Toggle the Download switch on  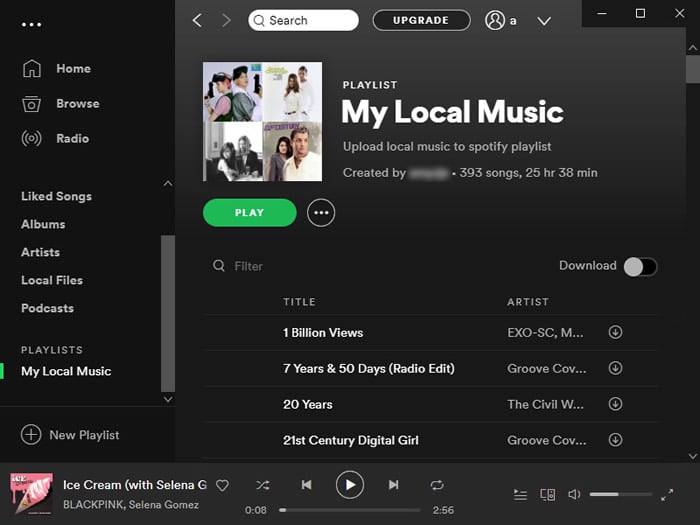coord(640,267)
